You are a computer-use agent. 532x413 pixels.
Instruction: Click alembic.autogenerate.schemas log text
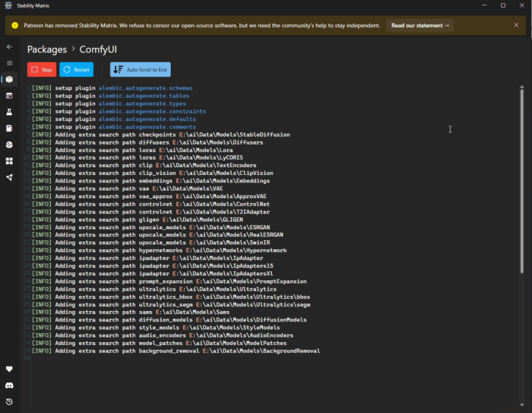[145, 88]
